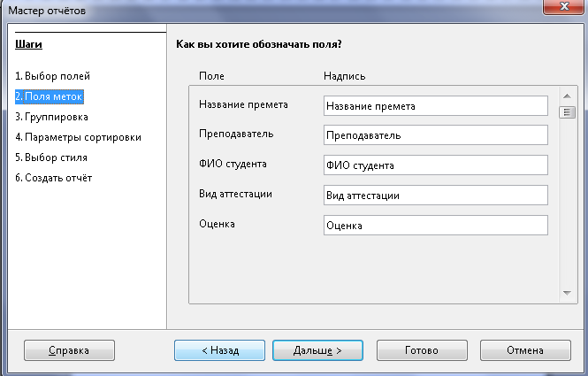Click the Название премета label input
588x376 pixels.
435,106
